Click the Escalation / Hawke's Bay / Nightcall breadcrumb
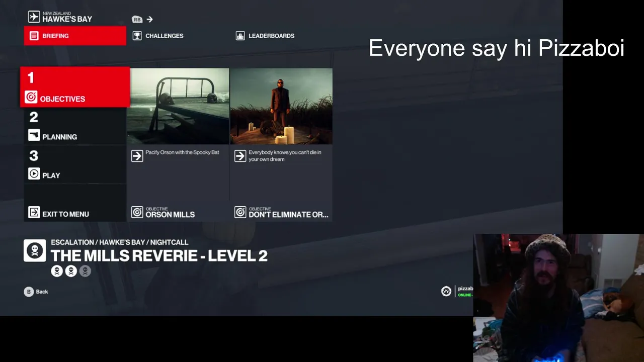The image size is (644, 362). click(120, 242)
